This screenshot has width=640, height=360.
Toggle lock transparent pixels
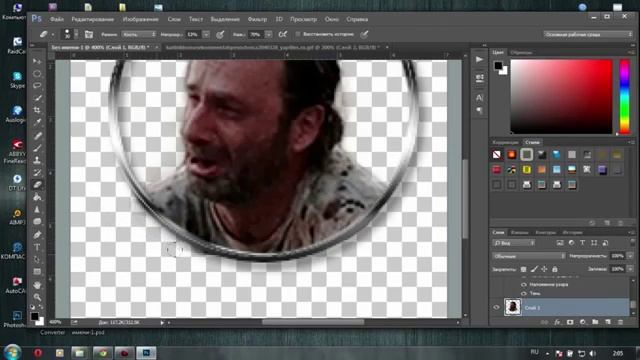[x=524, y=269]
